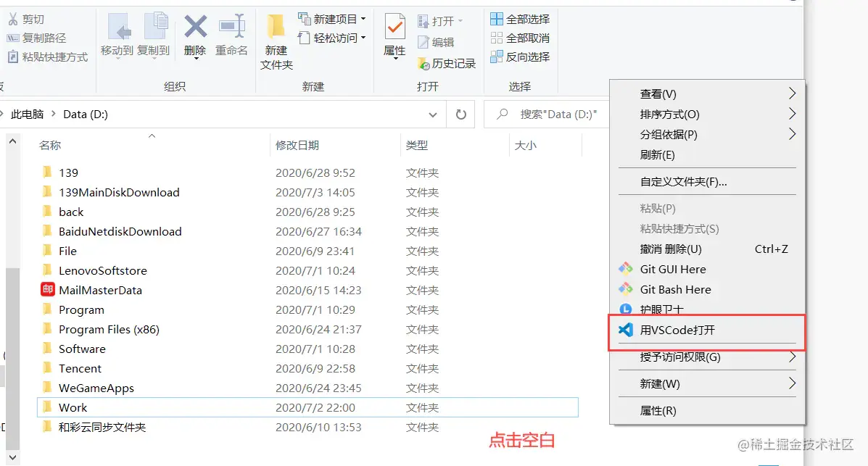Image resolution: width=868 pixels, height=466 pixels.
Task: Expand the address bar history dropdown
Action: pyautogui.click(x=433, y=115)
